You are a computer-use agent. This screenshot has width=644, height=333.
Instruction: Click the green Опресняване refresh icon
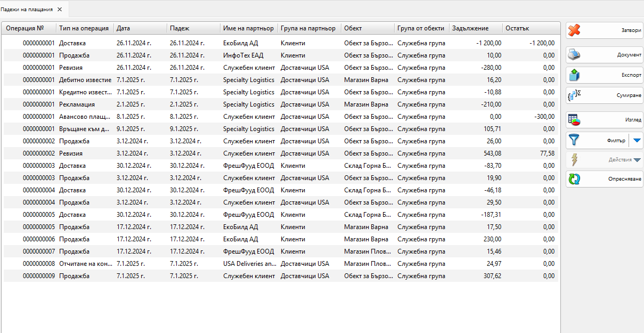(574, 179)
